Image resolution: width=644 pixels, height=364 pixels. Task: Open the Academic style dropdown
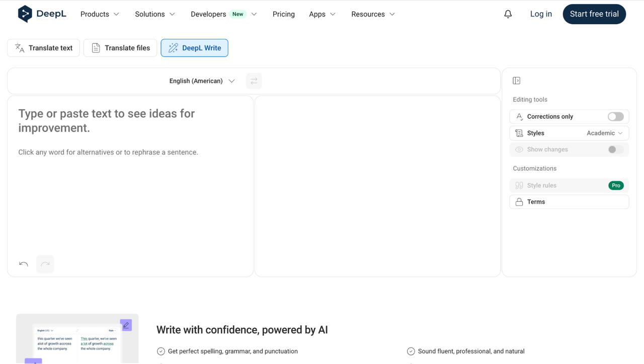pyautogui.click(x=605, y=133)
